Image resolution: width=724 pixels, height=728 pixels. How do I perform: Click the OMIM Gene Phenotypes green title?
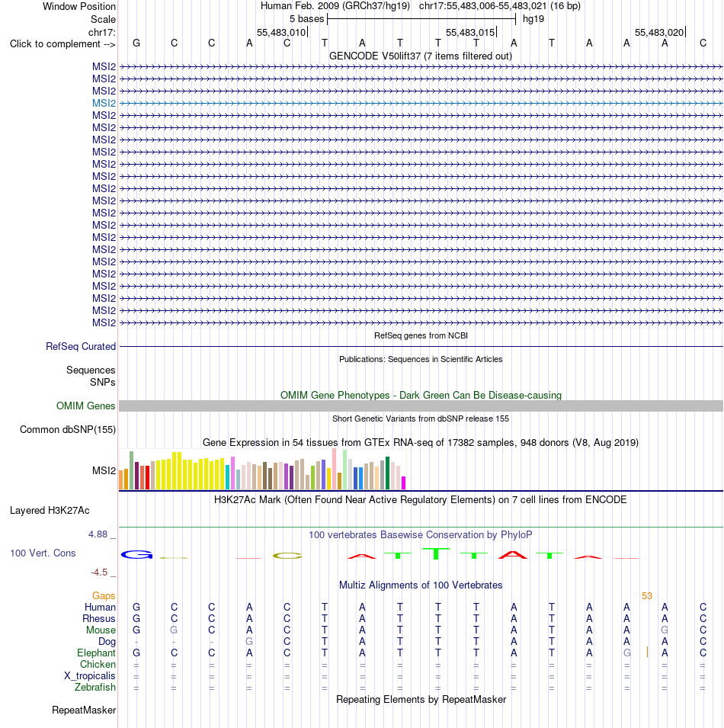pyautogui.click(x=421, y=395)
